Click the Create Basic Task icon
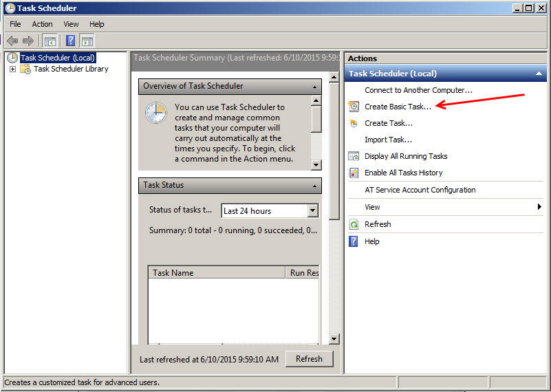551x392 pixels. [x=354, y=107]
